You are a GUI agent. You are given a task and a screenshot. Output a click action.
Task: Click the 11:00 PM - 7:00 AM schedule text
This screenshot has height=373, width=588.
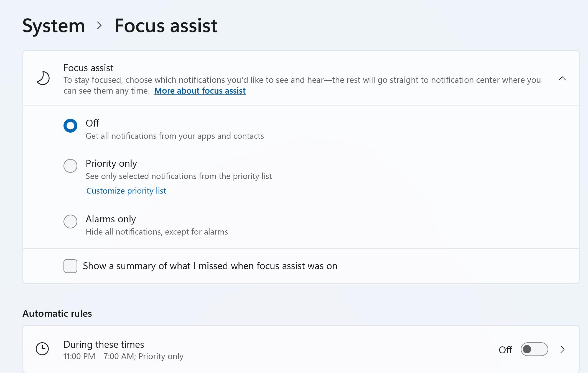pyautogui.click(x=123, y=356)
